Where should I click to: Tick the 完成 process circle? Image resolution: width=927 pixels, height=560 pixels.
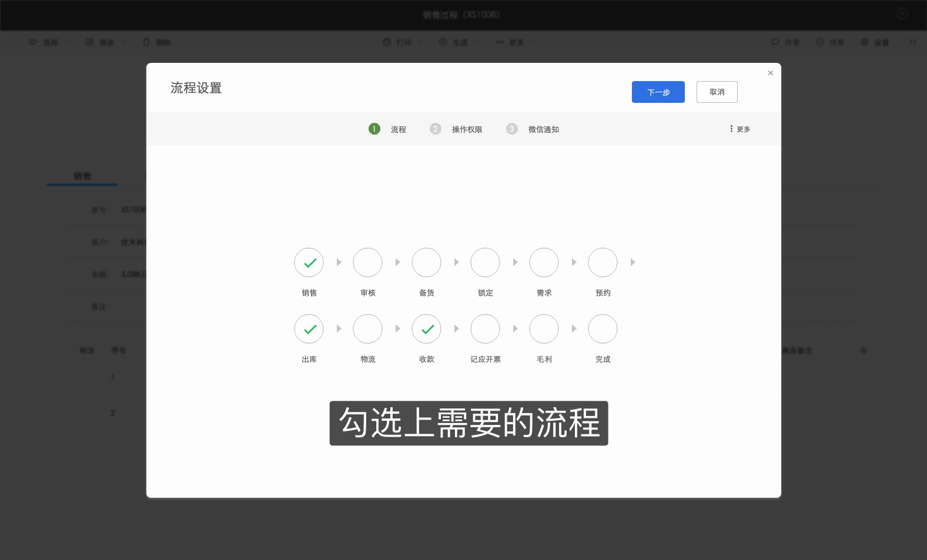pyautogui.click(x=603, y=329)
